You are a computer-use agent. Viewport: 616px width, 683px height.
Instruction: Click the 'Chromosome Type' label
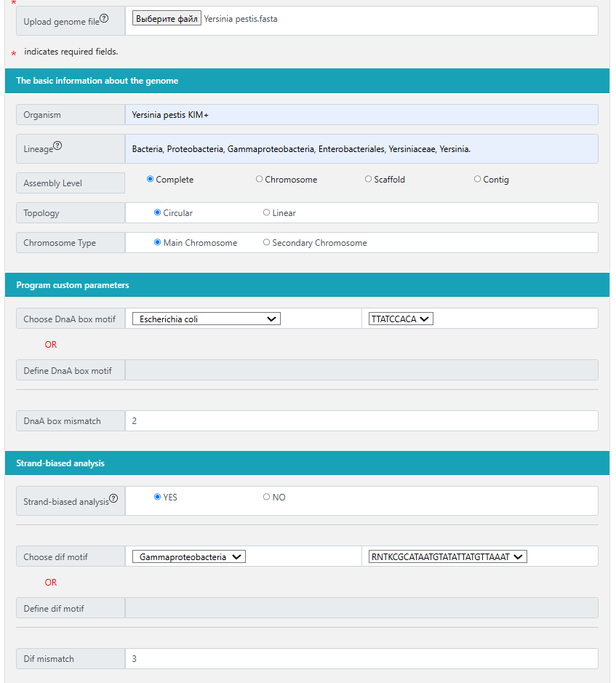[60, 243]
